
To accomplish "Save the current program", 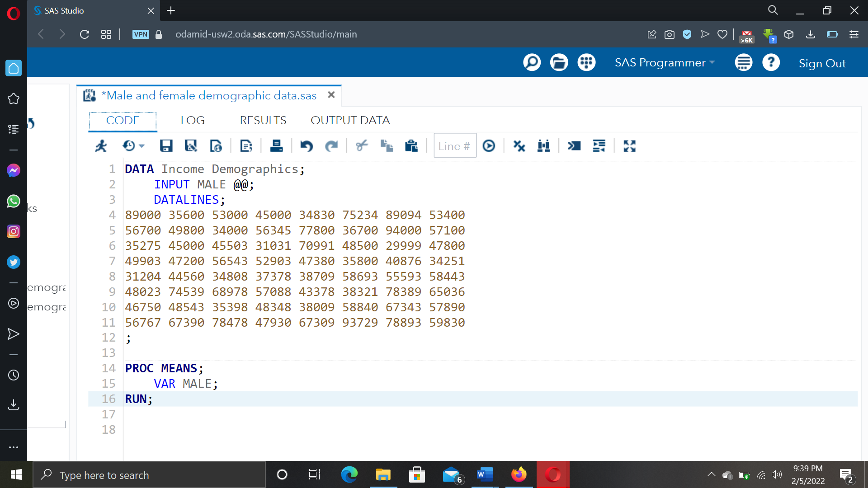I will click(166, 145).
